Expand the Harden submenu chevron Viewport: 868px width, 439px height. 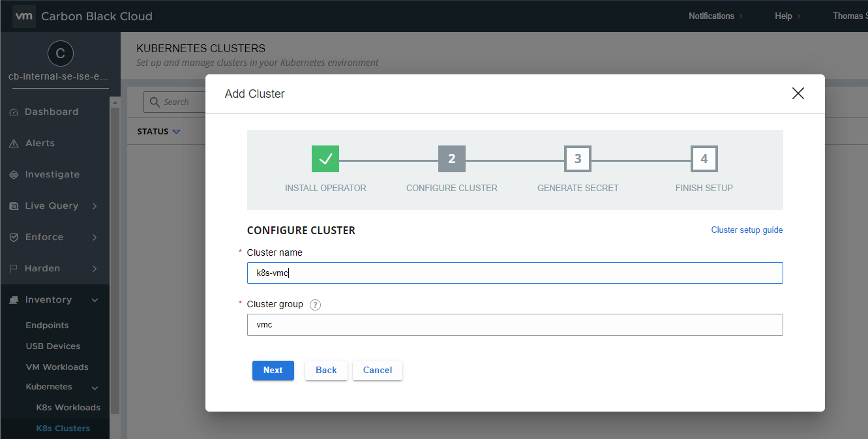[95, 269]
